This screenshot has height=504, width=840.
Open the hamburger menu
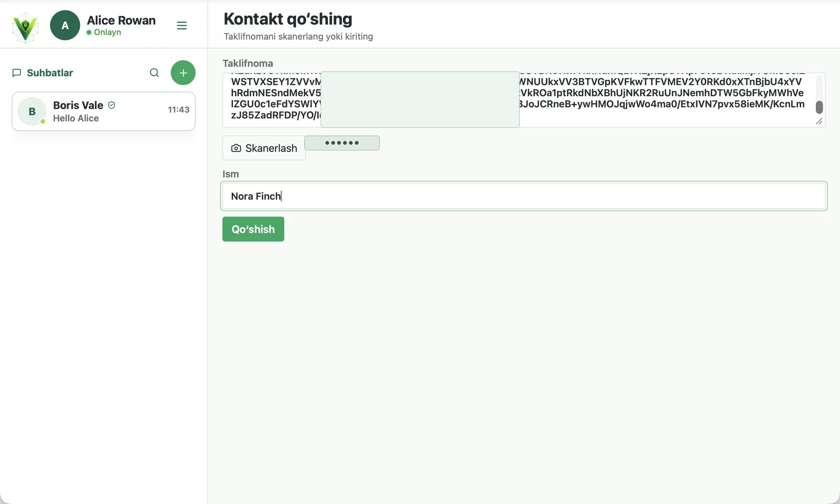pyautogui.click(x=182, y=26)
